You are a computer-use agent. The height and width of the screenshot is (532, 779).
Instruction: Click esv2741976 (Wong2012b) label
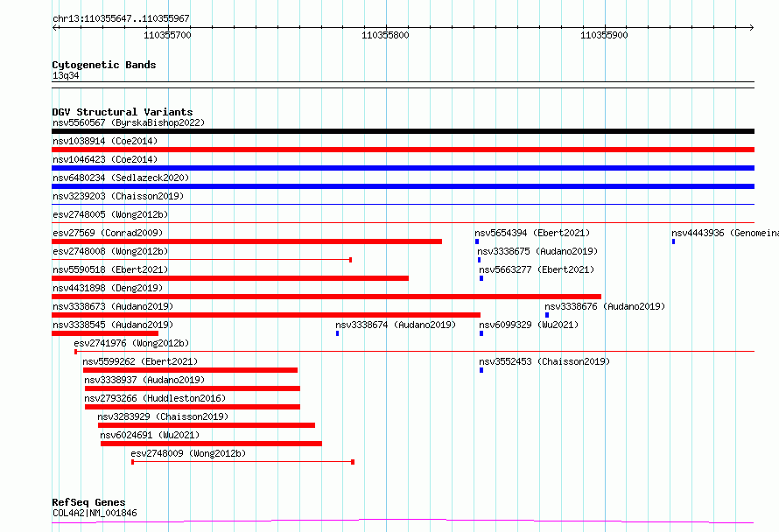[x=131, y=343]
